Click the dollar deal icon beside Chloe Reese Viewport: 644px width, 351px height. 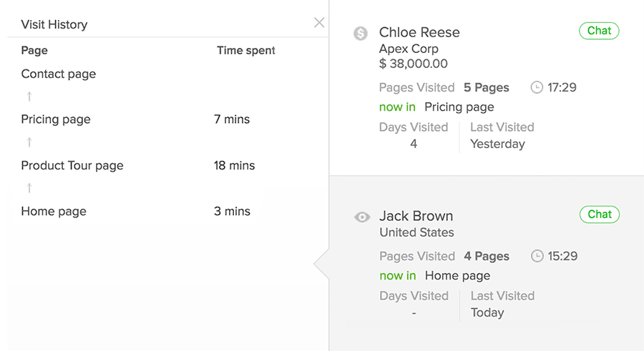(361, 33)
